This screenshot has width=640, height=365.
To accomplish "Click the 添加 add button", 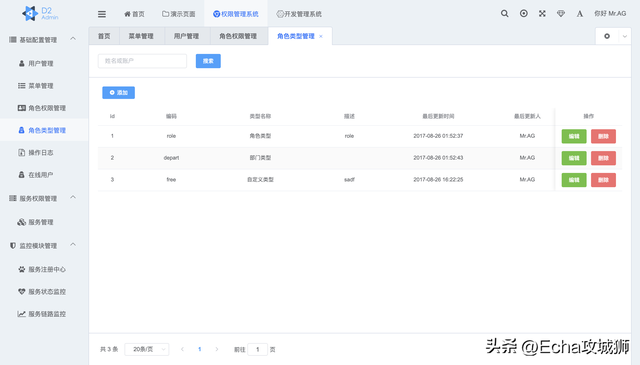I will pos(118,93).
